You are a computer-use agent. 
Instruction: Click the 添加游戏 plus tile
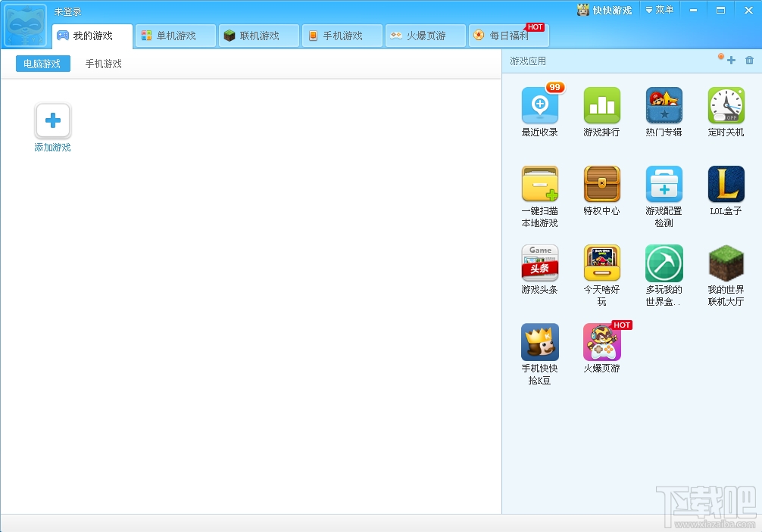[x=53, y=120]
